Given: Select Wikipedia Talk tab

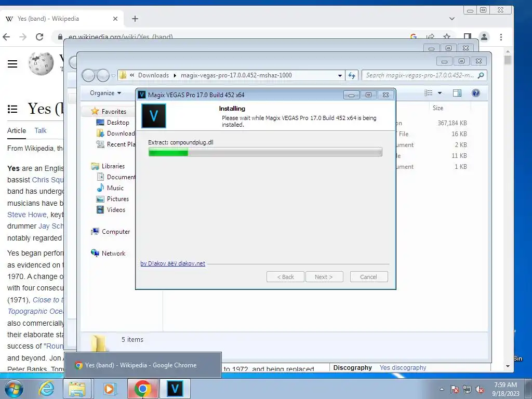Looking at the screenshot, I should [41, 130].
